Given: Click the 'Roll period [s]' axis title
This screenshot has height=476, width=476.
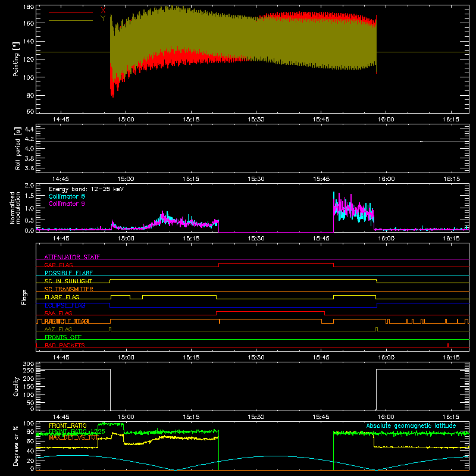Looking at the screenshot, I should click(x=17, y=148).
